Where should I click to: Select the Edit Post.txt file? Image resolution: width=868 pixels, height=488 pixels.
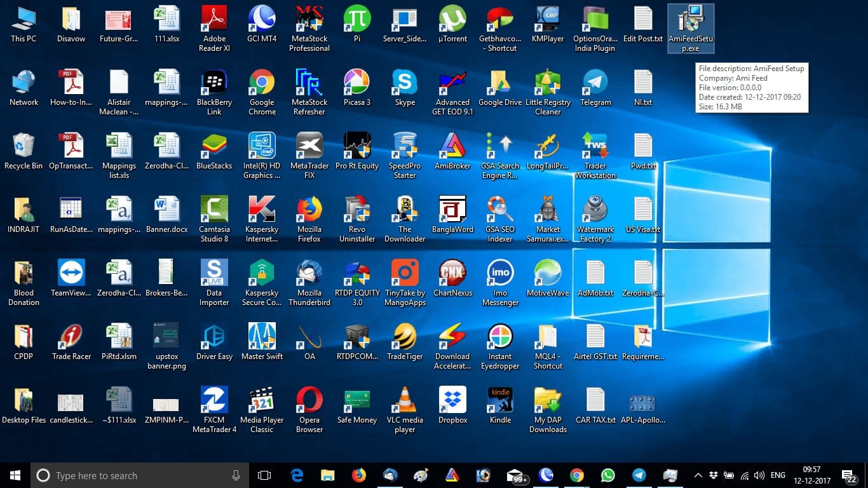[643, 24]
